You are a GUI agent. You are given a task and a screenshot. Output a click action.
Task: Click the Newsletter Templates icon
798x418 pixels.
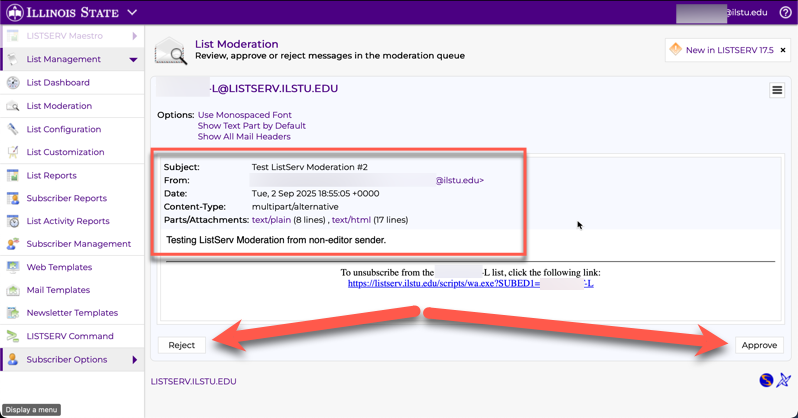point(13,313)
